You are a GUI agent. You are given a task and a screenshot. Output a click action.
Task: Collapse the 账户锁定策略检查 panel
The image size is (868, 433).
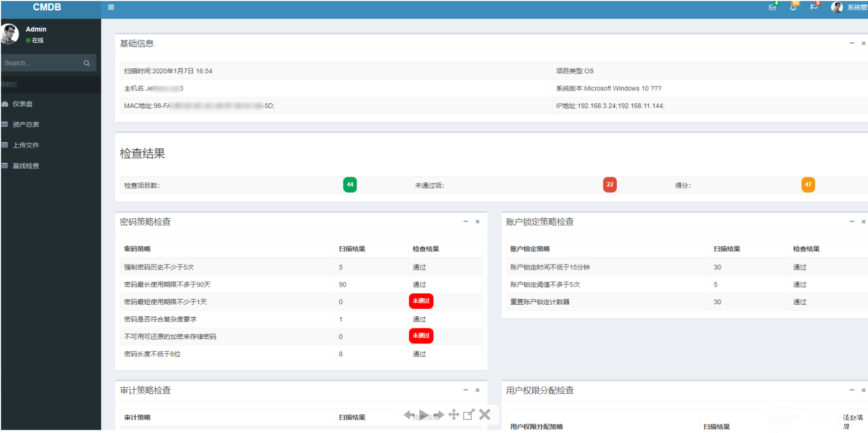(x=852, y=222)
